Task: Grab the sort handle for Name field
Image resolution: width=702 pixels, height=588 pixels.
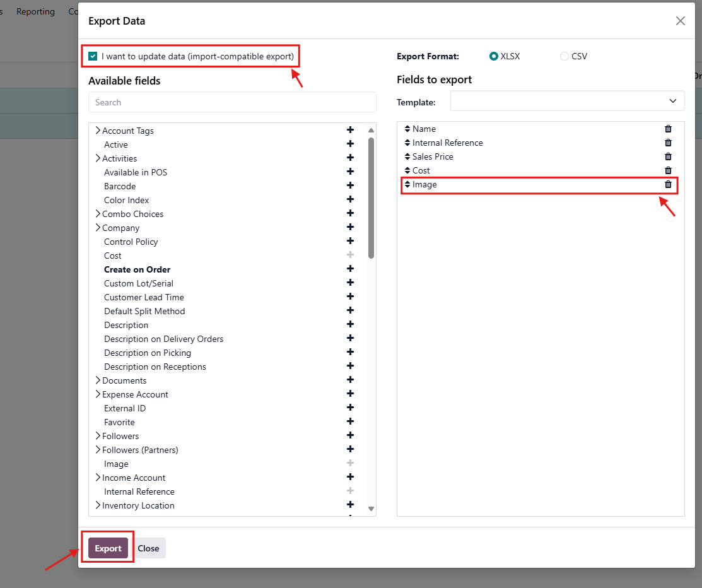Action: click(407, 129)
